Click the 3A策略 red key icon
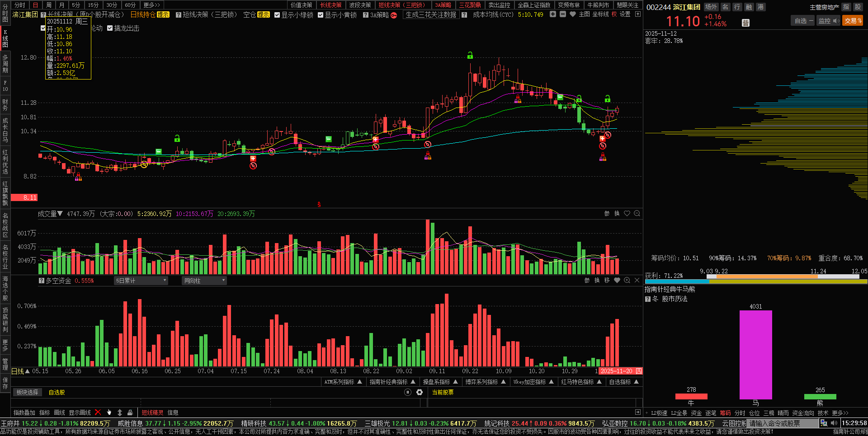Image resolution: width=868 pixels, height=436 pixels. 394,15
